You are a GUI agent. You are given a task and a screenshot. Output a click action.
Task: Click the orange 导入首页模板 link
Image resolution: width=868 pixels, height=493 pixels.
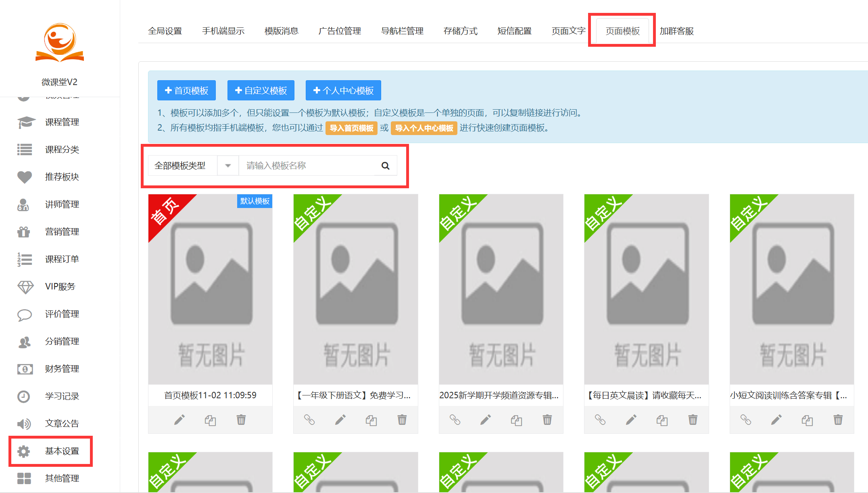point(351,128)
